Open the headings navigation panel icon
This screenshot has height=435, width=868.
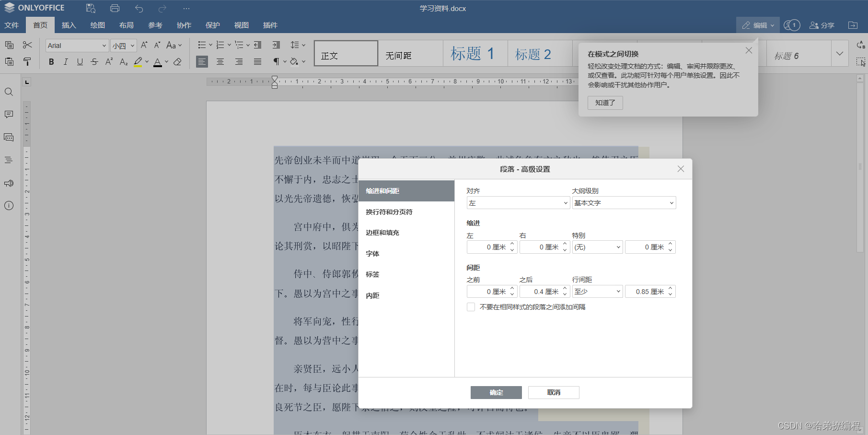[x=9, y=160]
